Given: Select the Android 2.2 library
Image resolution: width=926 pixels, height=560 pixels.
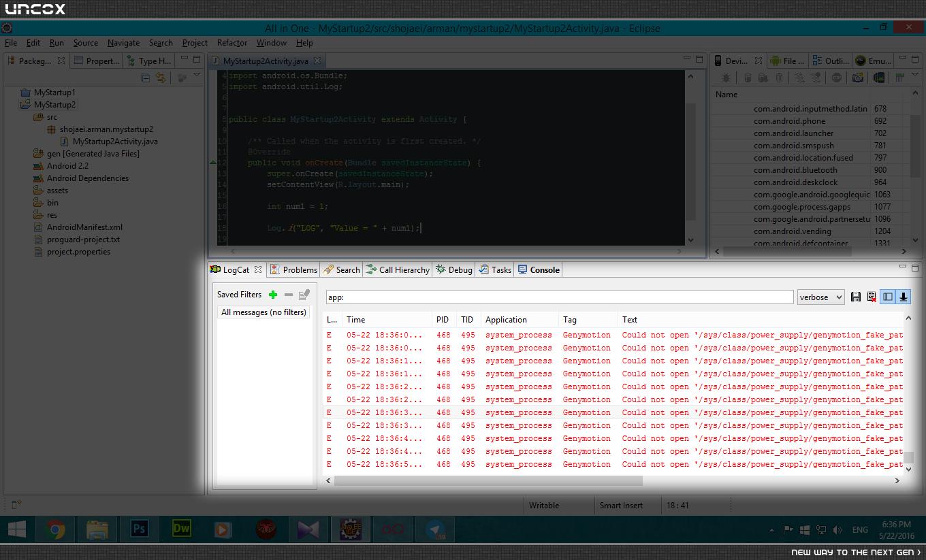Looking at the screenshot, I should coord(61,166).
